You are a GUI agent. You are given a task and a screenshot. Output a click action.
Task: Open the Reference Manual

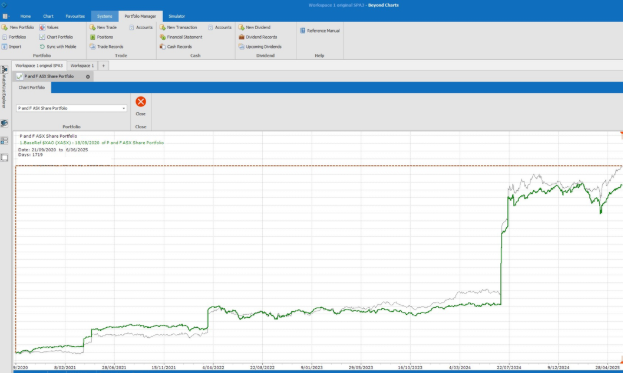coord(320,31)
